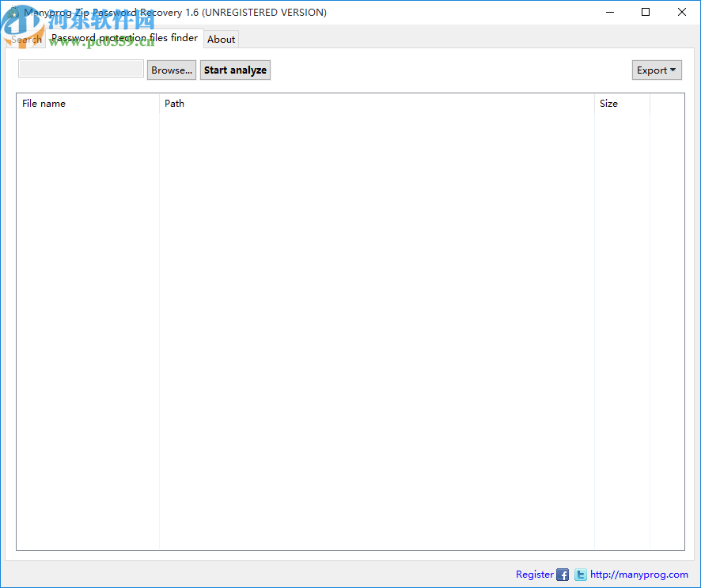701x588 pixels.
Task: Switch to the Search tab
Action: (25, 38)
